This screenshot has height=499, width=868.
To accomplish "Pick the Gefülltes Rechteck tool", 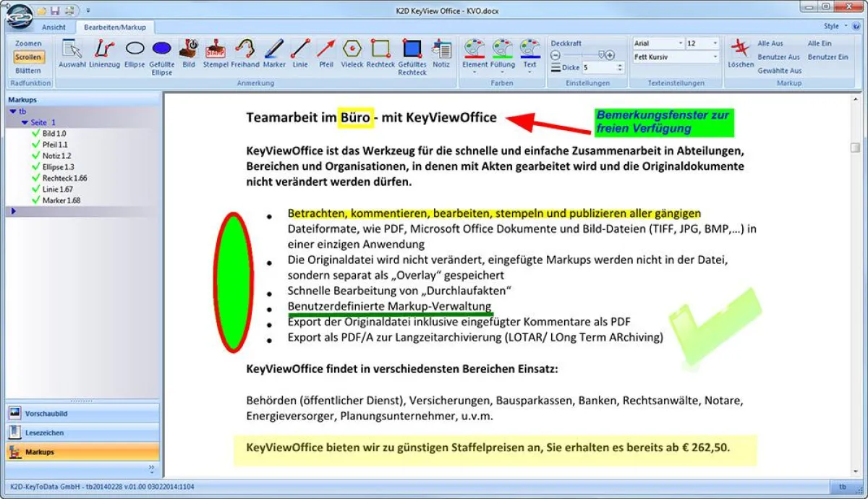I will (x=412, y=58).
